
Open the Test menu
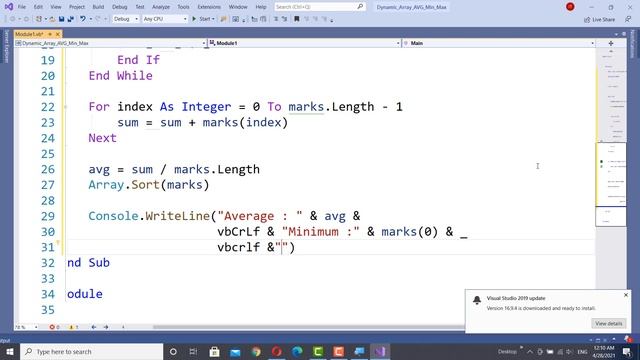(x=140, y=7)
